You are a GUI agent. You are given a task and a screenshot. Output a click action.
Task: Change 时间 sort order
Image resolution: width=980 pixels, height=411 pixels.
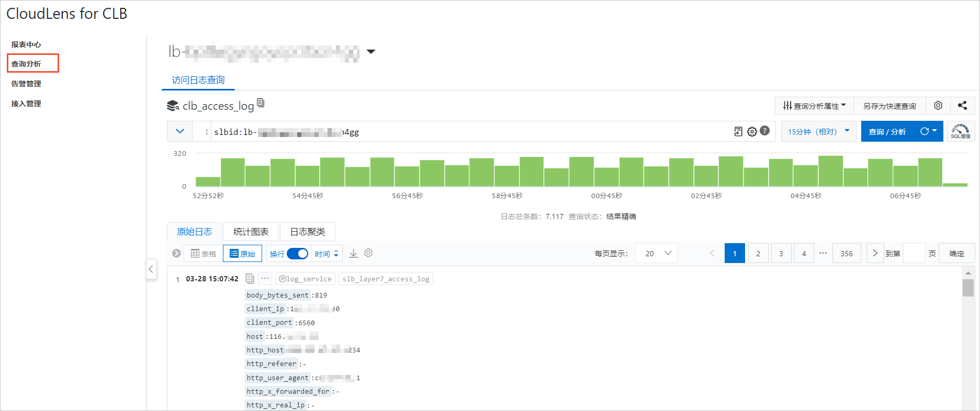326,254
